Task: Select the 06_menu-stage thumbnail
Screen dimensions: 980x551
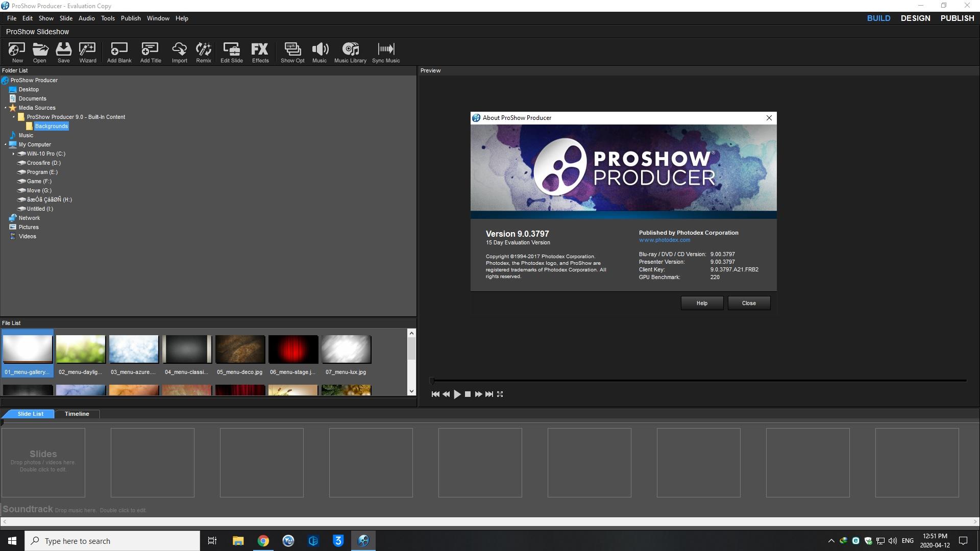Action: click(293, 349)
